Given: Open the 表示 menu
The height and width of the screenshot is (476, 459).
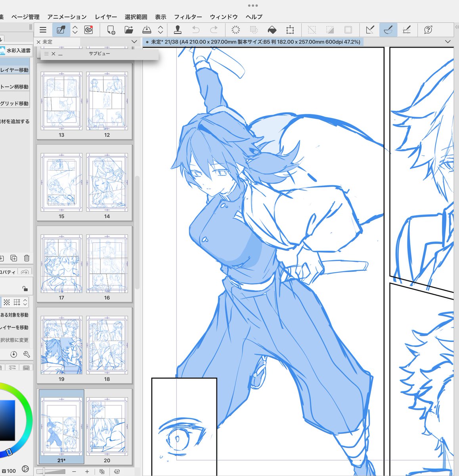Looking at the screenshot, I should coord(161,17).
